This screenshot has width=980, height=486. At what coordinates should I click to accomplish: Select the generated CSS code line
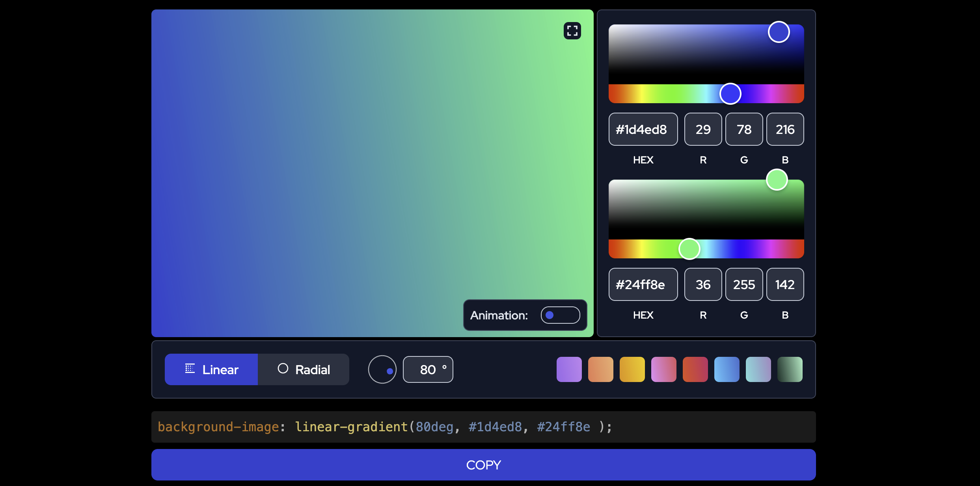(384, 427)
